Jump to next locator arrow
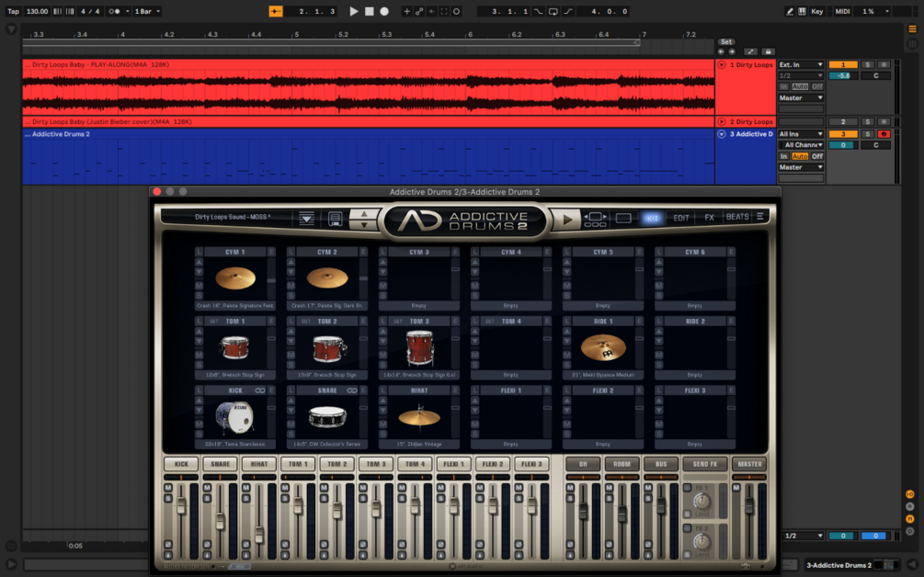This screenshot has width=924, height=577. pos(731,51)
